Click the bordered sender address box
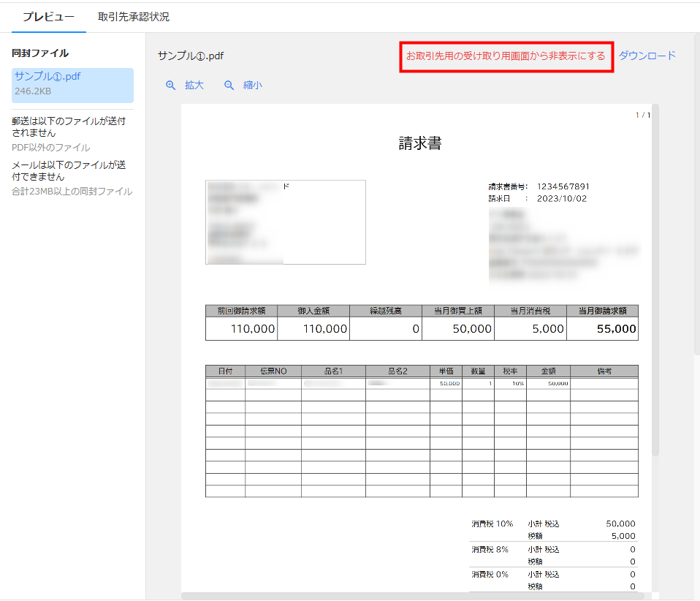Screen dimensions: 700x601 [x=286, y=222]
